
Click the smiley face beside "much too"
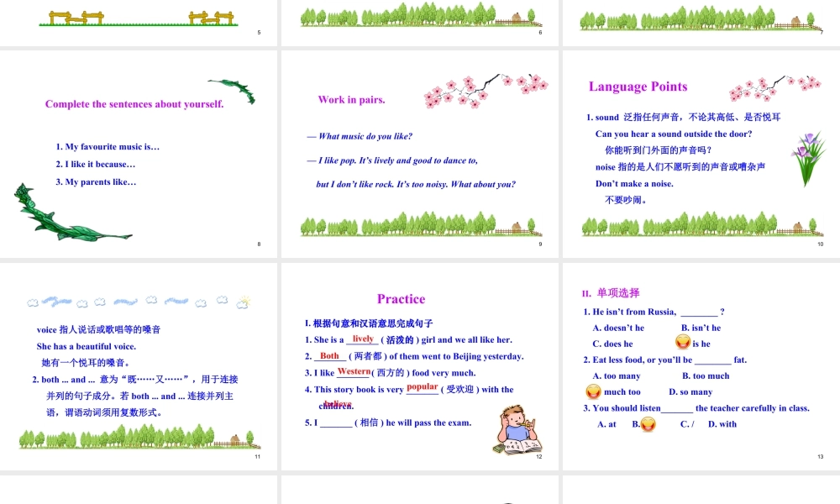(594, 391)
